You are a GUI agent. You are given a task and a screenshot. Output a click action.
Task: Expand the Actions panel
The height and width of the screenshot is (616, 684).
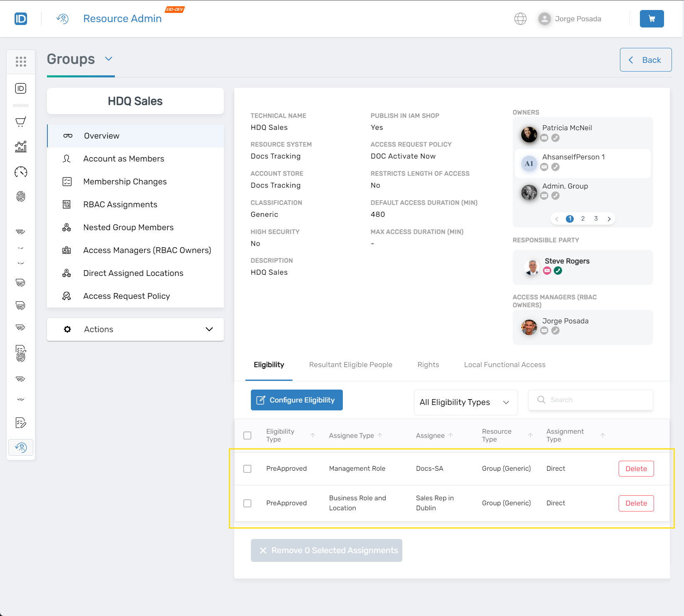point(135,329)
